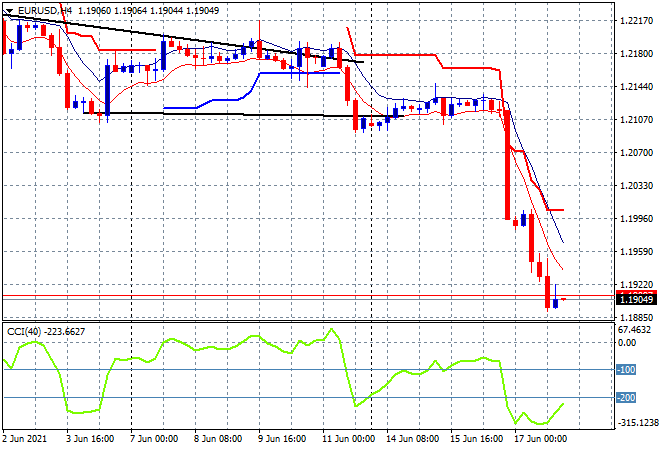Select the black descending trendline
The height and width of the screenshot is (450, 660).
[x=183, y=38]
